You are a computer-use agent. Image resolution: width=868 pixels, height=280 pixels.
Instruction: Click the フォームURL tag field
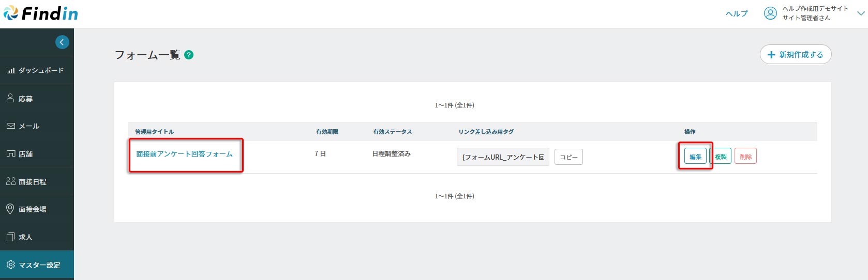(502, 157)
